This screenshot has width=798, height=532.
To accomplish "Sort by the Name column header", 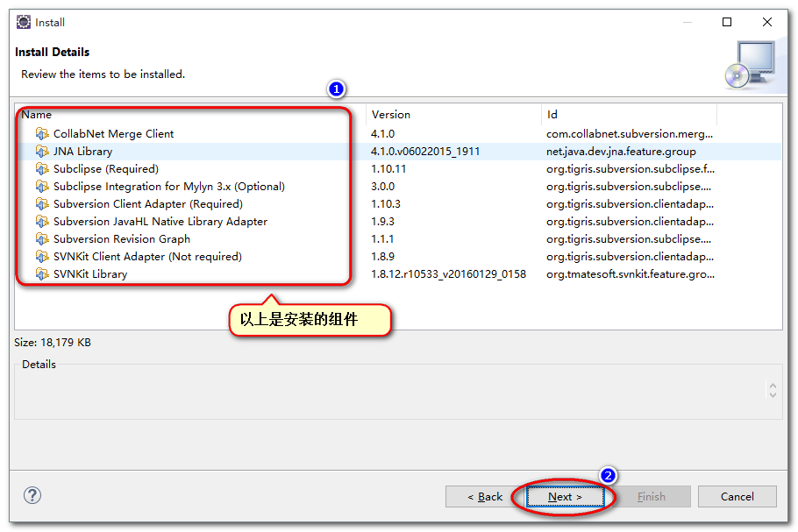I will click(x=190, y=115).
